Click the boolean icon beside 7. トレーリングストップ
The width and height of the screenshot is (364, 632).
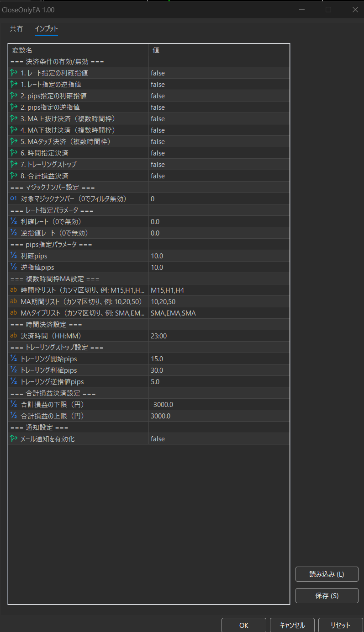click(x=13, y=164)
